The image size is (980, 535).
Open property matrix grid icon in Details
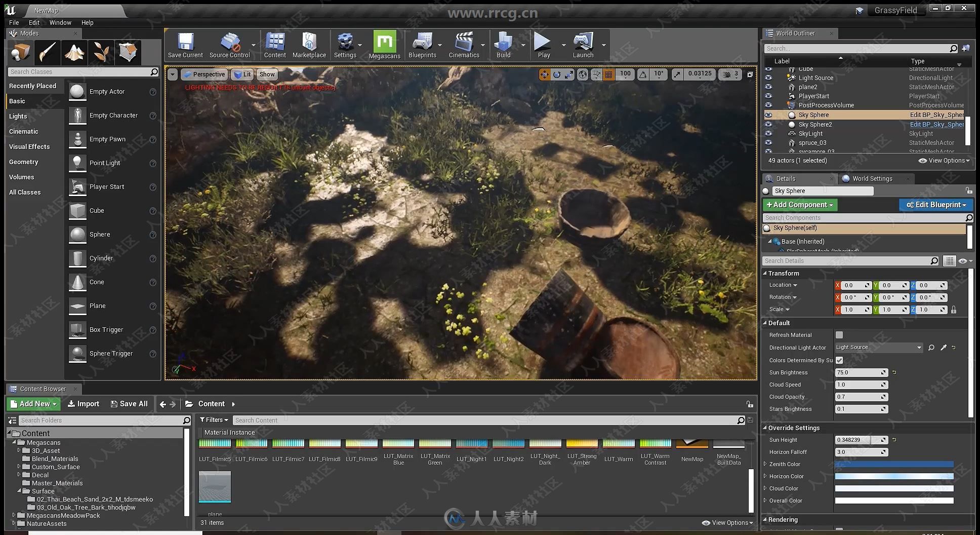pos(950,261)
